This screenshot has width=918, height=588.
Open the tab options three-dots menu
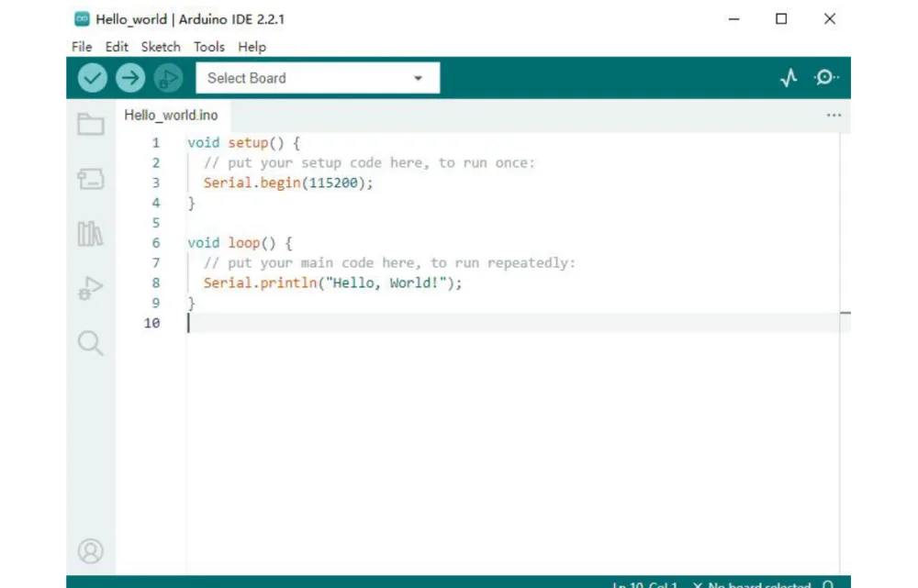[834, 116]
